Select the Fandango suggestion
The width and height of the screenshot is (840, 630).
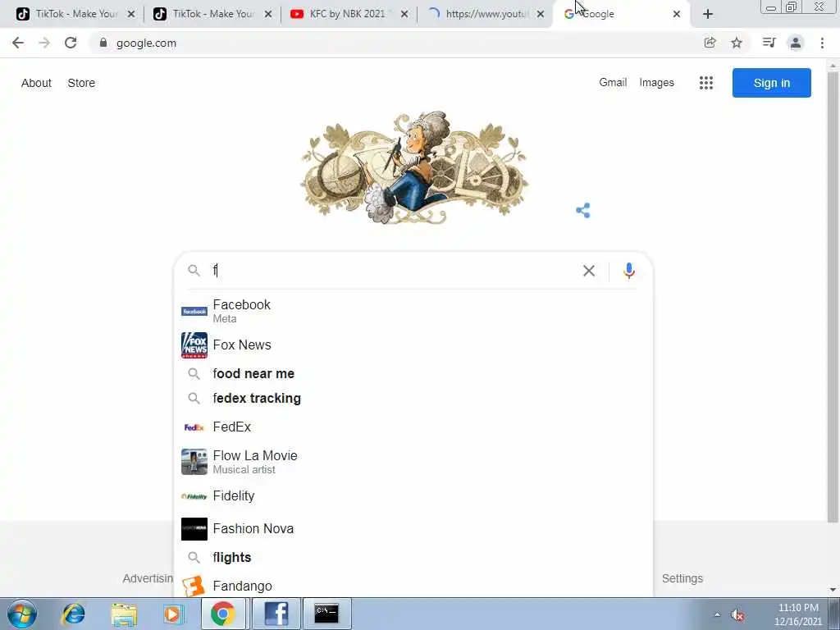[x=413, y=586]
